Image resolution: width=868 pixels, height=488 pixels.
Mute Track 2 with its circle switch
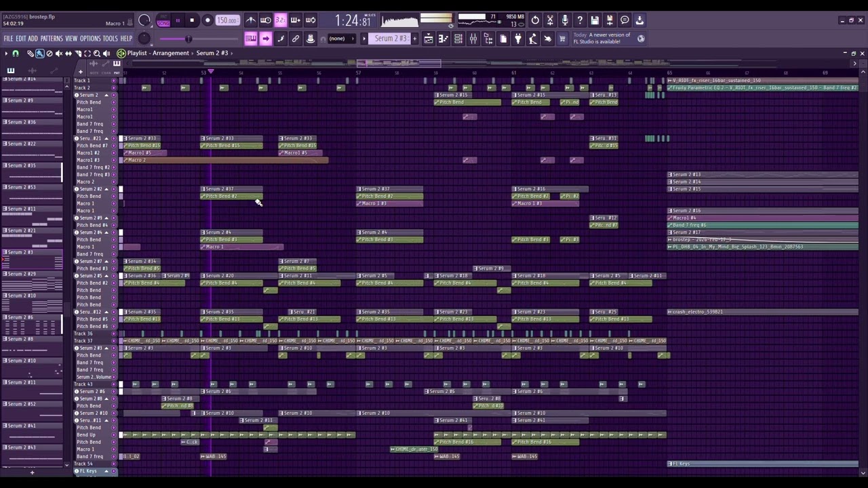click(x=113, y=87)
